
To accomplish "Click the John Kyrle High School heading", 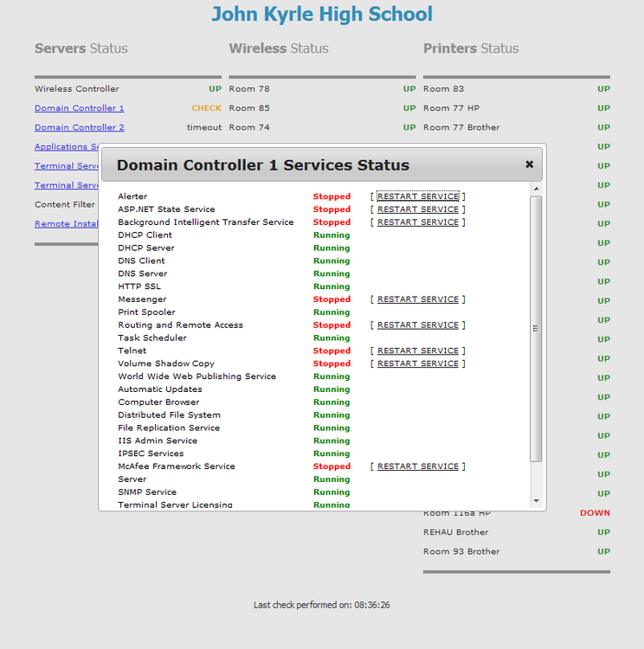I will [x=322, y=14].
